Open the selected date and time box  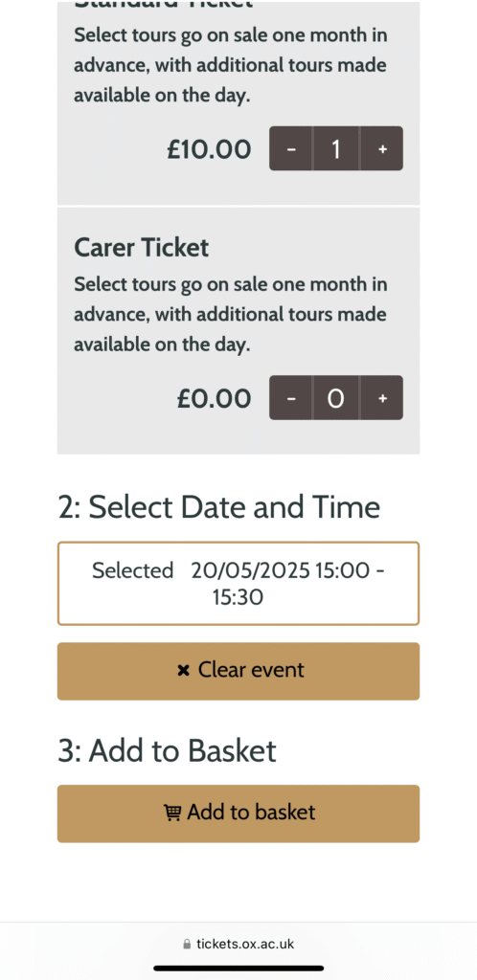coord(238,584)
